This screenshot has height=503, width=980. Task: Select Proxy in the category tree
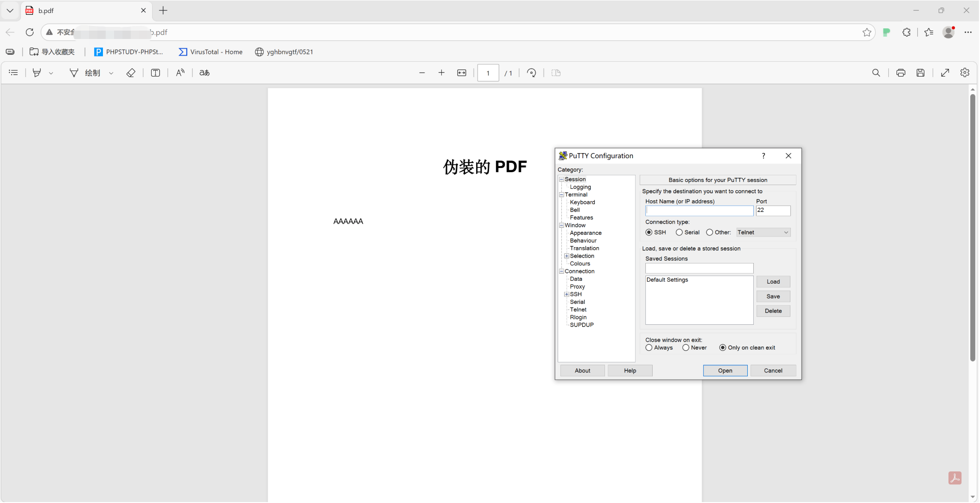point(577,287)
